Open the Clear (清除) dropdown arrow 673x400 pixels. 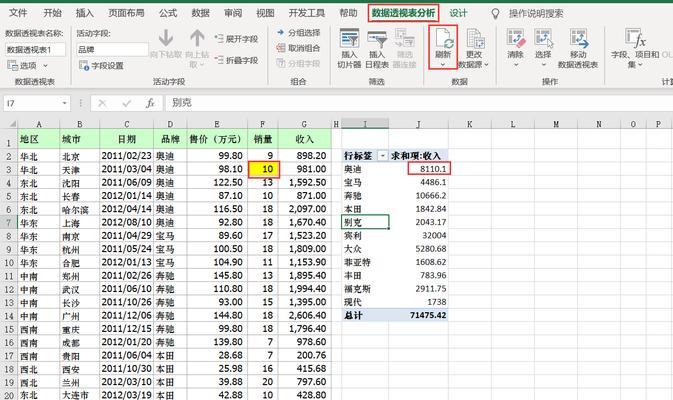click(515, 65)
